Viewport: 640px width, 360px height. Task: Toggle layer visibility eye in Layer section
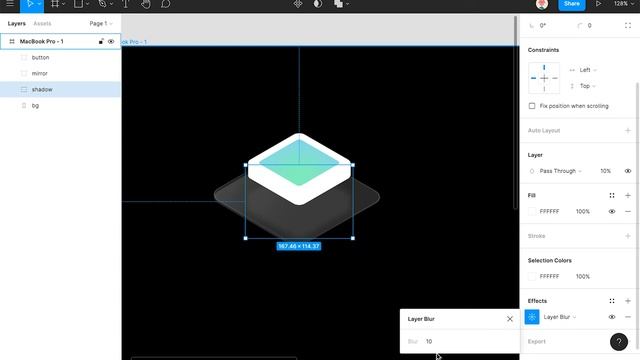coord(628,171)
